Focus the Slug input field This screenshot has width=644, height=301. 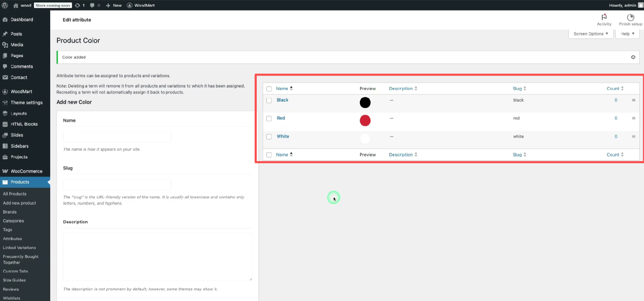click(x=117, y=184)
